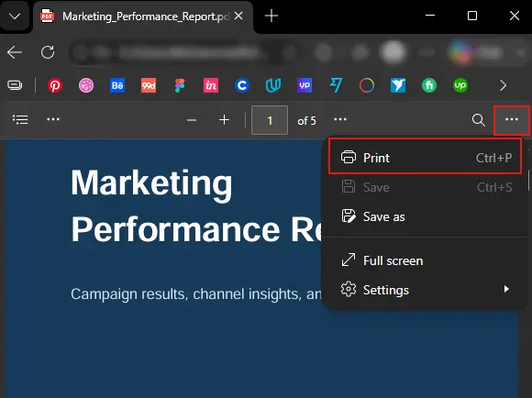Zoom in the PDF
This screenshot has width=532, height=398.
coord(225,120)
